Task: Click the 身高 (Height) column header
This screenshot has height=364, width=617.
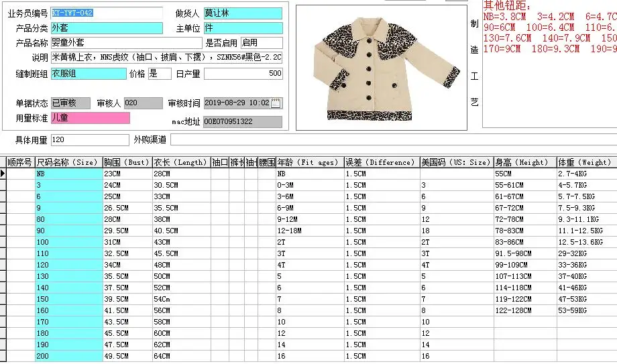Action: [x=525, y=162]
